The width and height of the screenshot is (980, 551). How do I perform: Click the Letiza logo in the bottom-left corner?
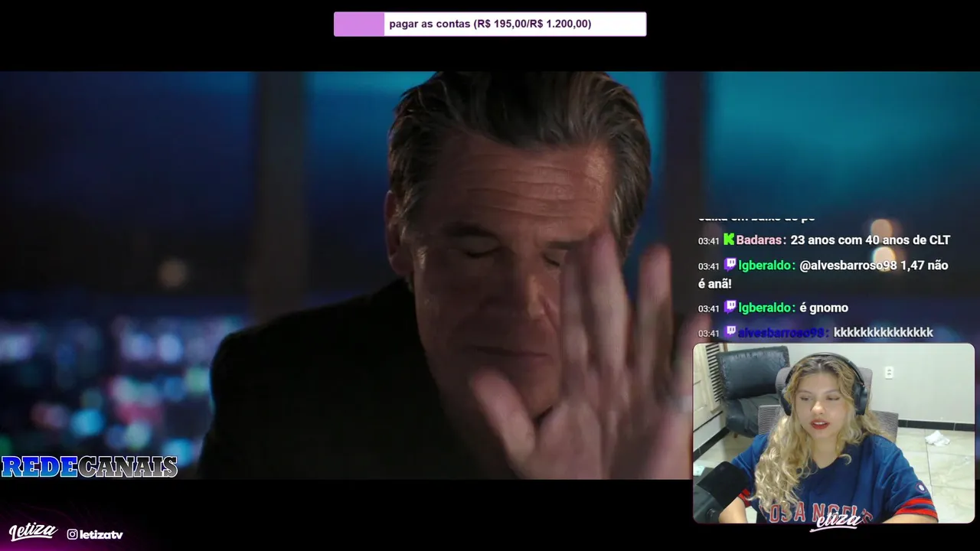pyautogui.click(x=33, y=532)
